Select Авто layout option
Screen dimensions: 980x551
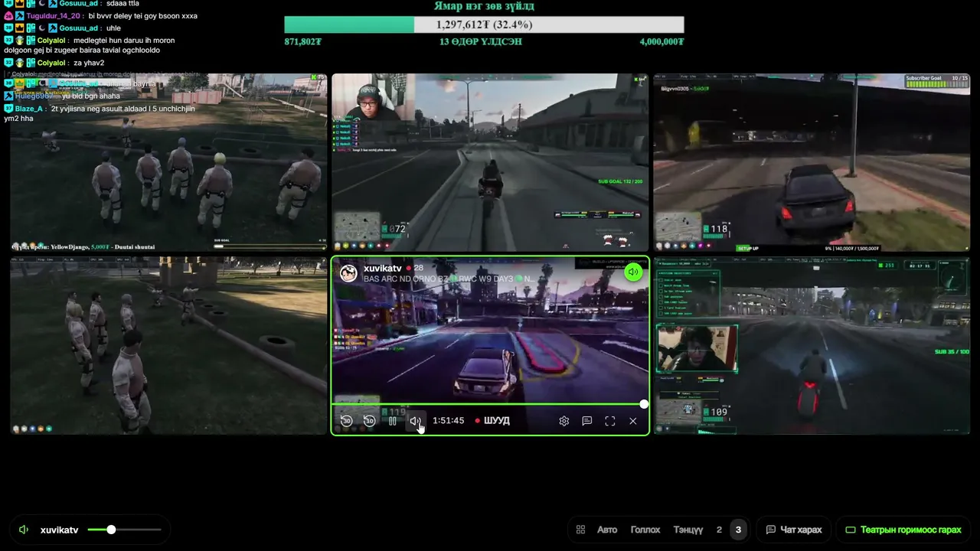tap(607, 530)
